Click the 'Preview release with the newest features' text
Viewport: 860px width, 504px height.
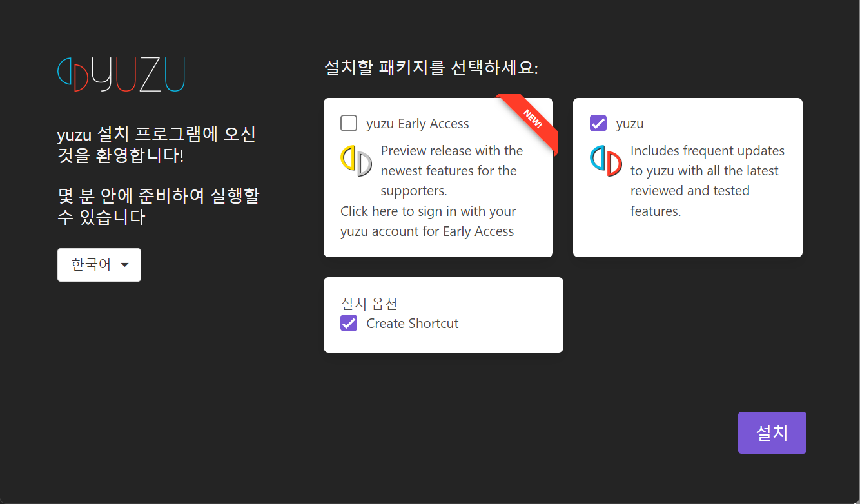point(452,170)
